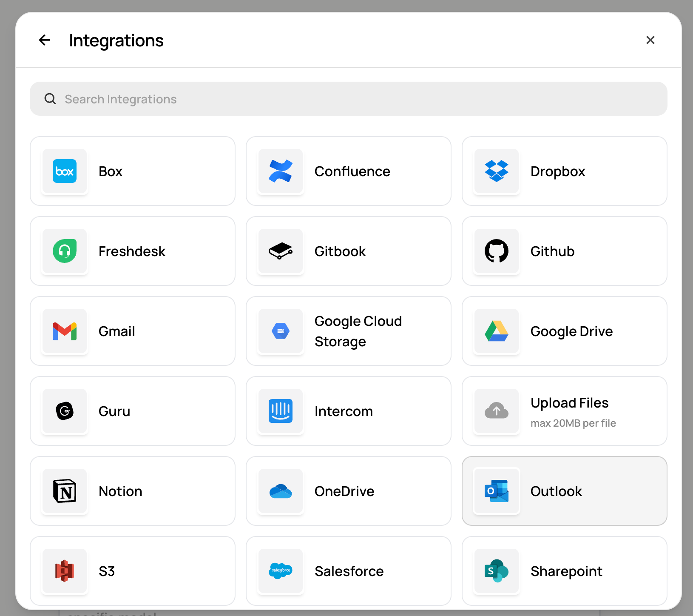
Task: Click the OneDrive cloud icon
Action: pos(281,491)
